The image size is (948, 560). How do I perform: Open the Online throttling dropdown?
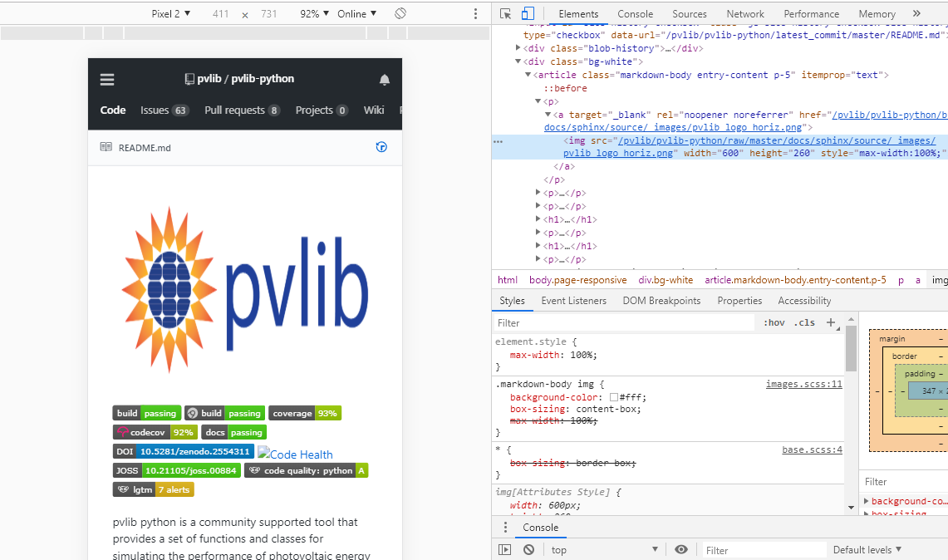pos(356,13)
